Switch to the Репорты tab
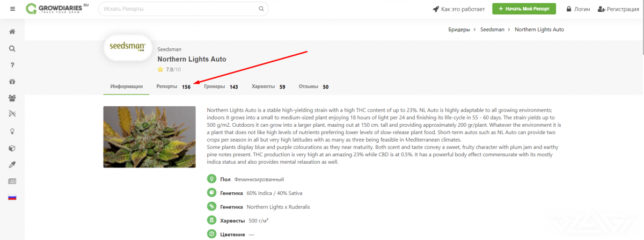 [x=173, y=86]
